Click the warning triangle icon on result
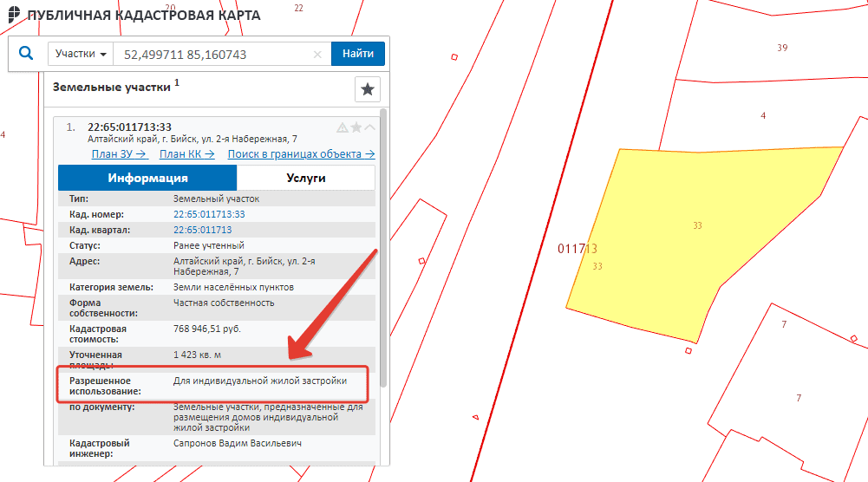The width and height of the screenshot is (868, 482). pos(343,128)
